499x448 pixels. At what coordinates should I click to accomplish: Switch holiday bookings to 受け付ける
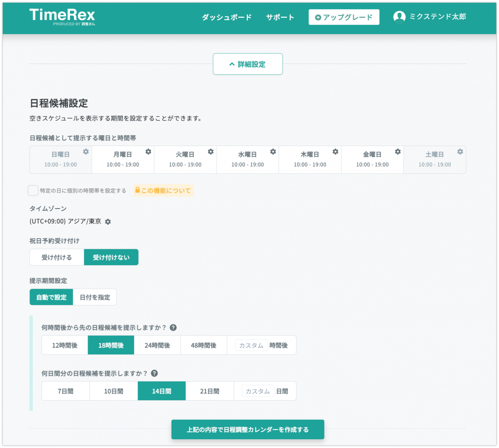56,257
